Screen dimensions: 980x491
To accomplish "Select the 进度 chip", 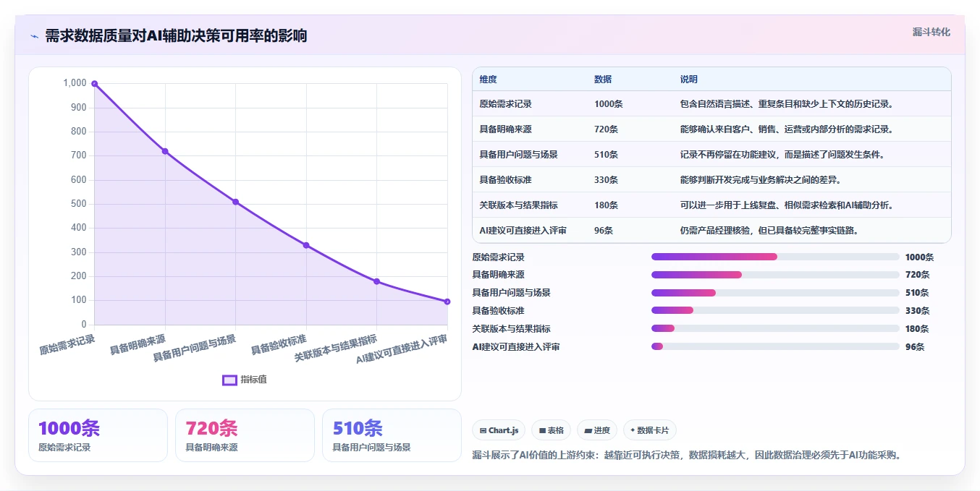I will (597, 430).
